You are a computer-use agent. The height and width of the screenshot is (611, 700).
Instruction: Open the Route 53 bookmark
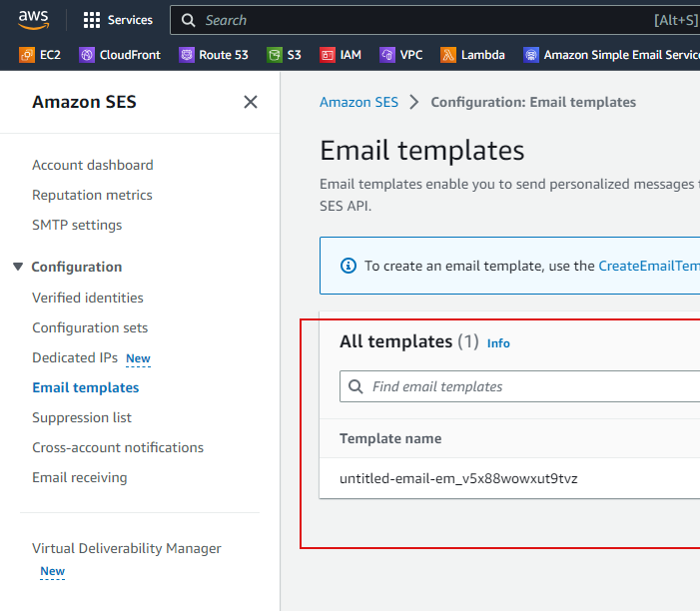[214, 55]
